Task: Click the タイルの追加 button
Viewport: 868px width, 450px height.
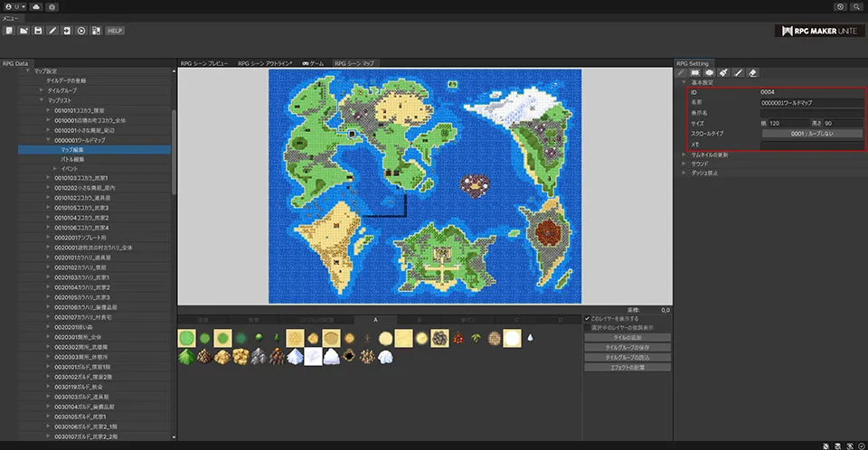Action: (627, 337)
